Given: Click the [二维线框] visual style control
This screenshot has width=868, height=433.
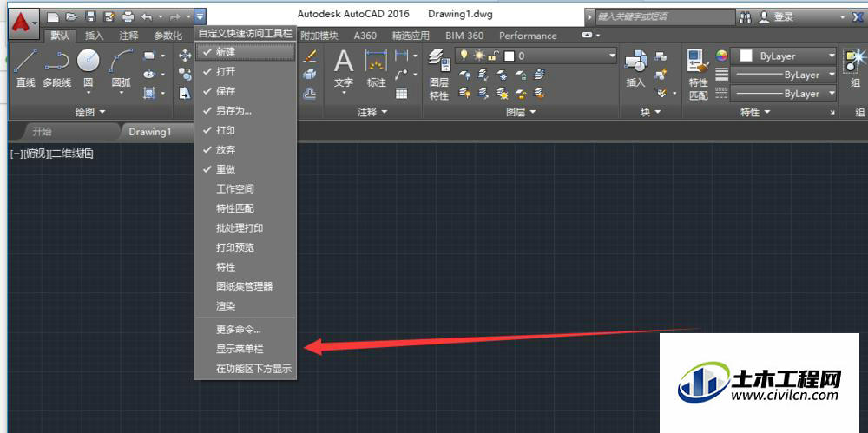Looking at the screenshot, I should [70, 154].
